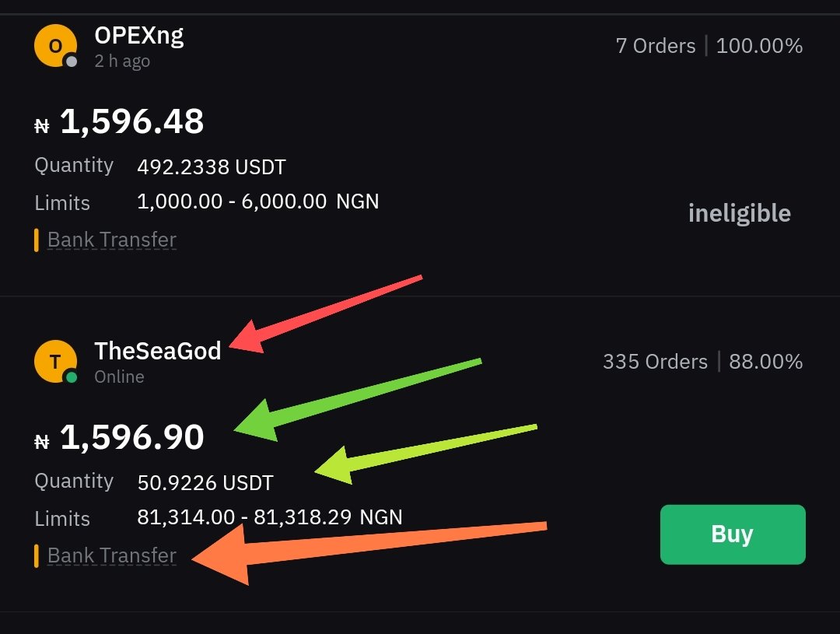Tap the 335 Orders stat

655,362
